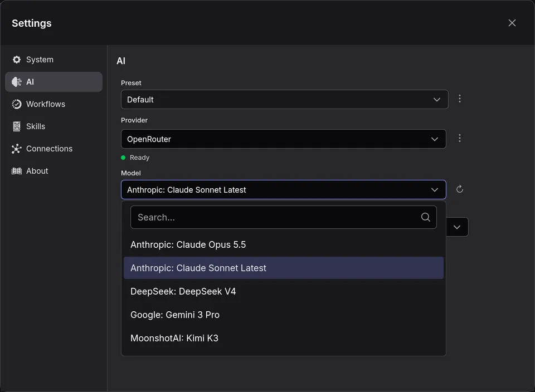Viewport: 535px width, 392px height.
Task: Click the magnifier icon in model search
Action: pos(425,217)
